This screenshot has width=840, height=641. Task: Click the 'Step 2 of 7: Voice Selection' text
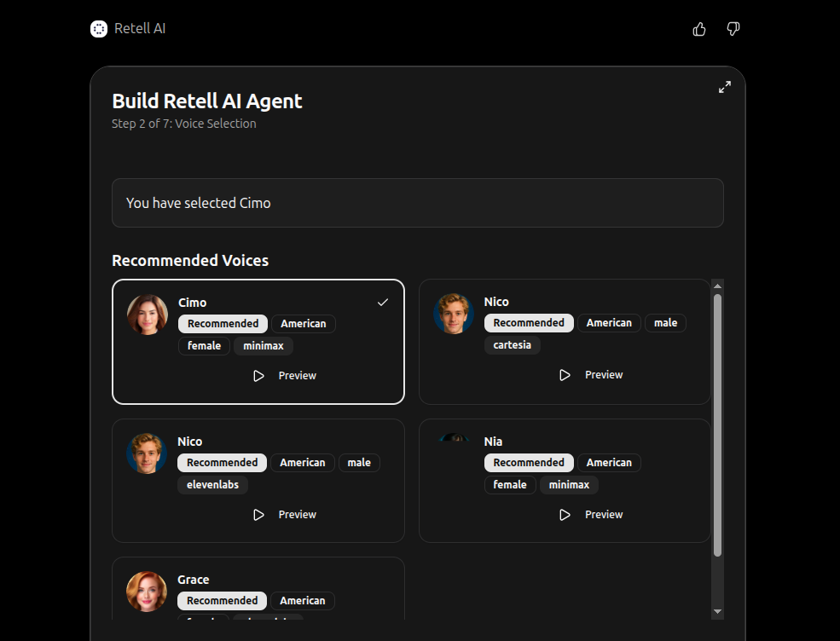183,124
